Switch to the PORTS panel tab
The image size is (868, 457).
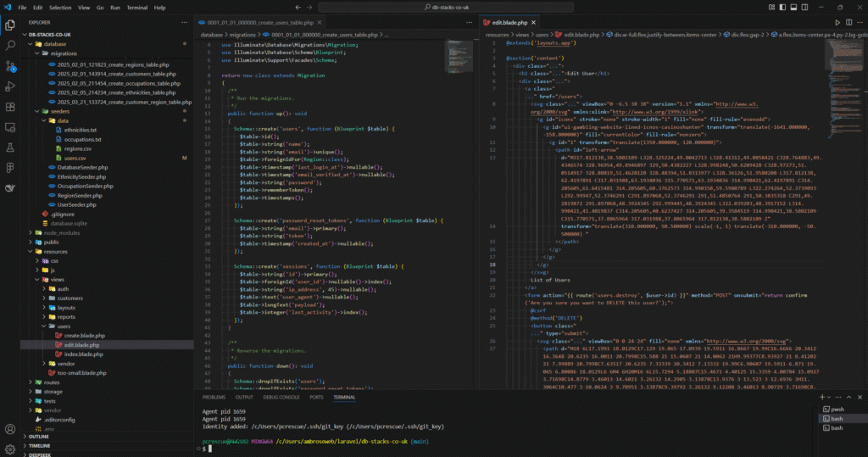click(x=317, y=397)
